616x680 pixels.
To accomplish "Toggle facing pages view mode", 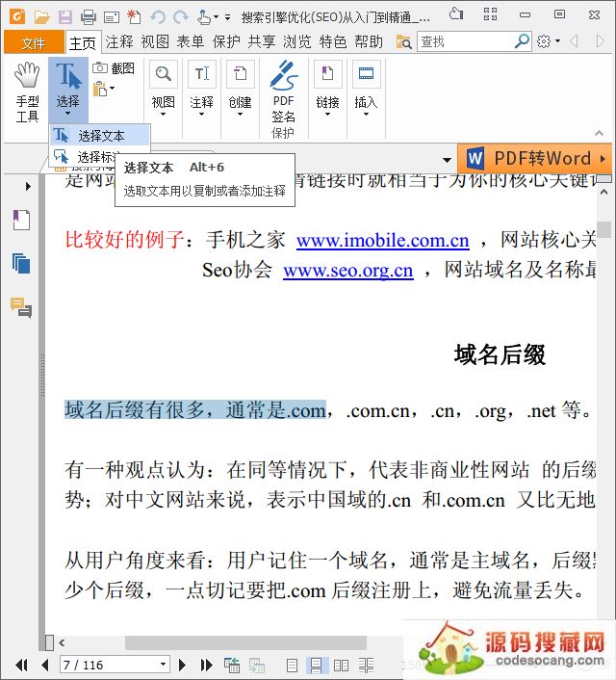I will pos(341,665).
